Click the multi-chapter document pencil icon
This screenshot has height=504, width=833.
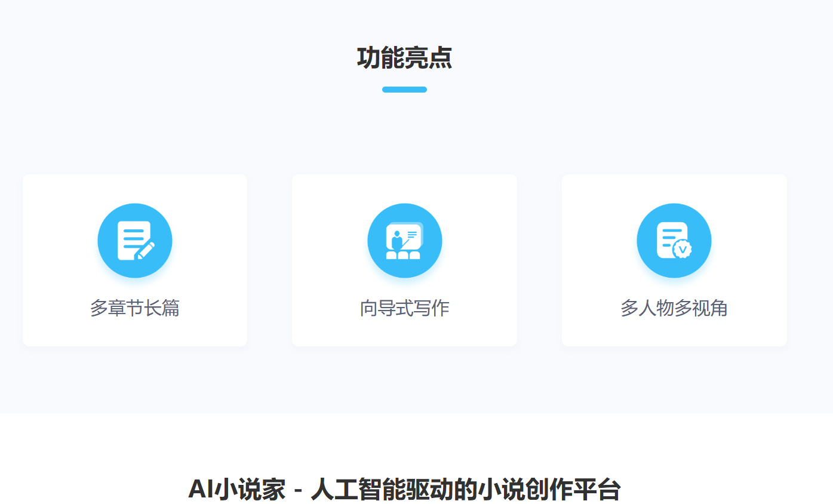tap(135, 241)
